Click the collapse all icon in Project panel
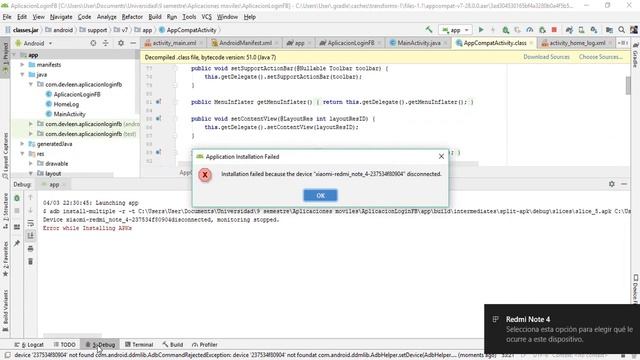 [106, 43]
